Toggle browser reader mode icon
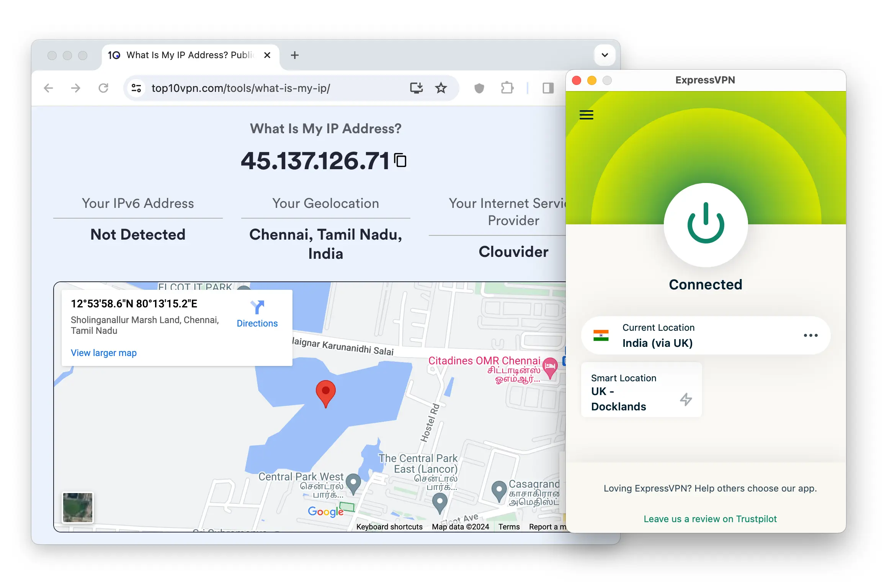 tap(547, 87)
